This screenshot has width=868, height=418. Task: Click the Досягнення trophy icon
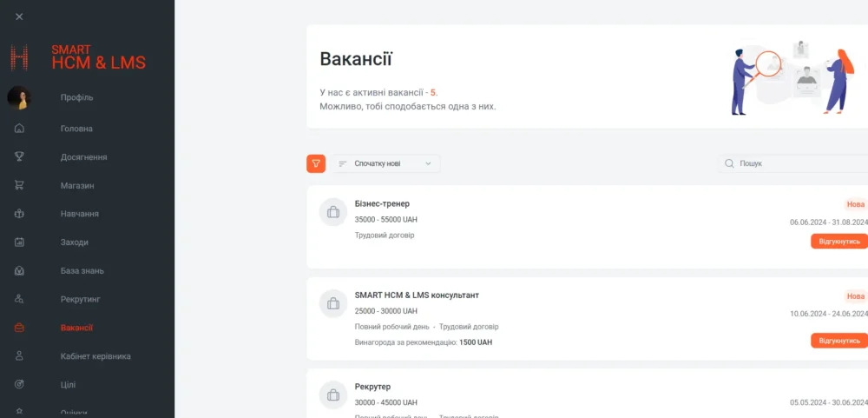[x=19, y=157]
